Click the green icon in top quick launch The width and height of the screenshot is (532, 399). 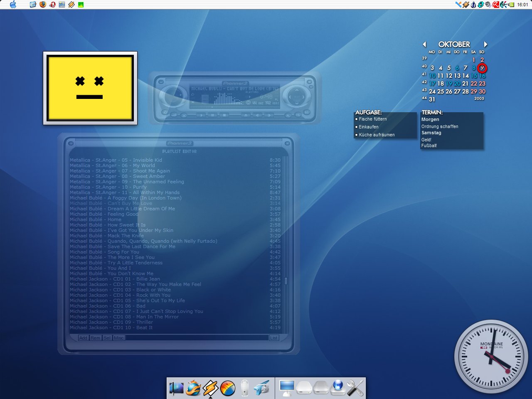[x=81, y=5]
